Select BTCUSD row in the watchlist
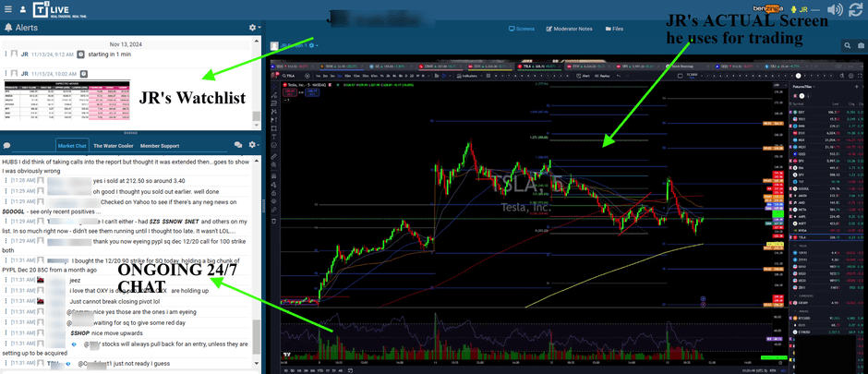 [827, 318]
